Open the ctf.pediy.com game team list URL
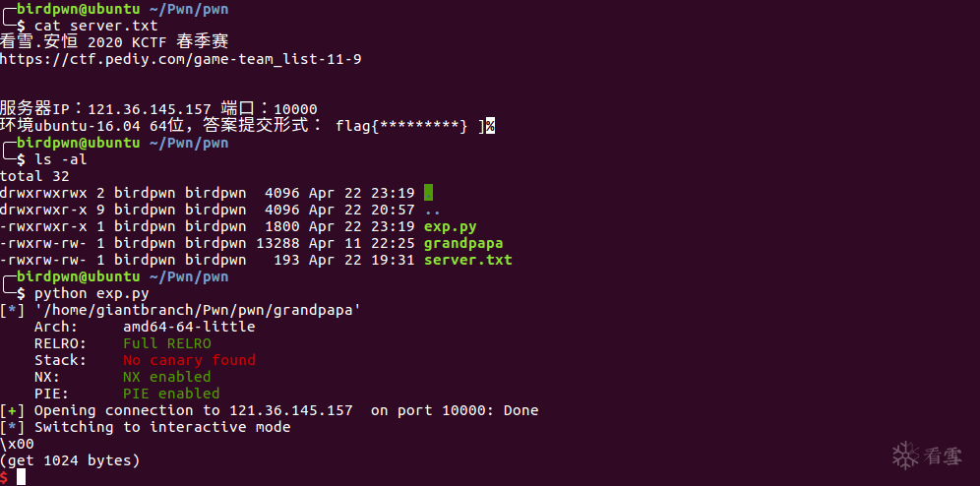The height and width of the screenshot is (486, 980). 180,59
